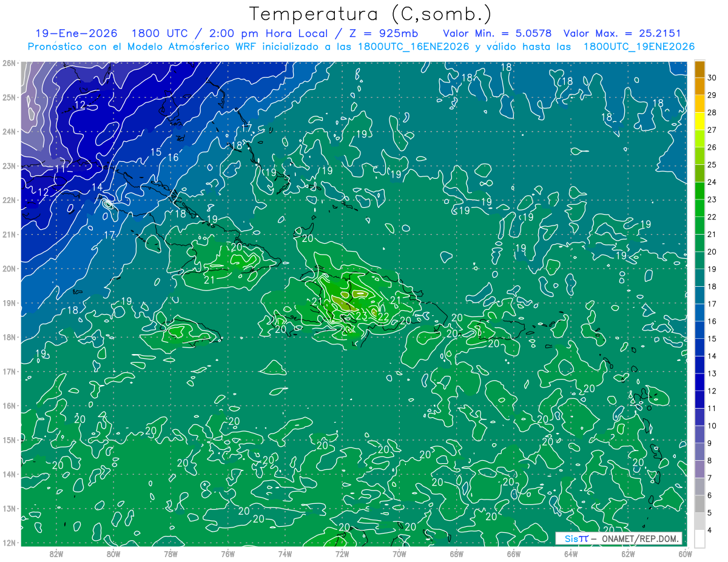The height and width of the screenshot is (562, 728).
Task: Click the '82W' longitude axis label
Action: coord(56,553)
